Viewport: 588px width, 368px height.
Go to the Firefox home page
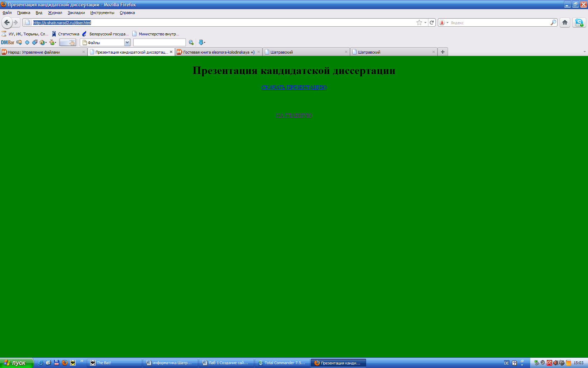(x=565, y=22)
